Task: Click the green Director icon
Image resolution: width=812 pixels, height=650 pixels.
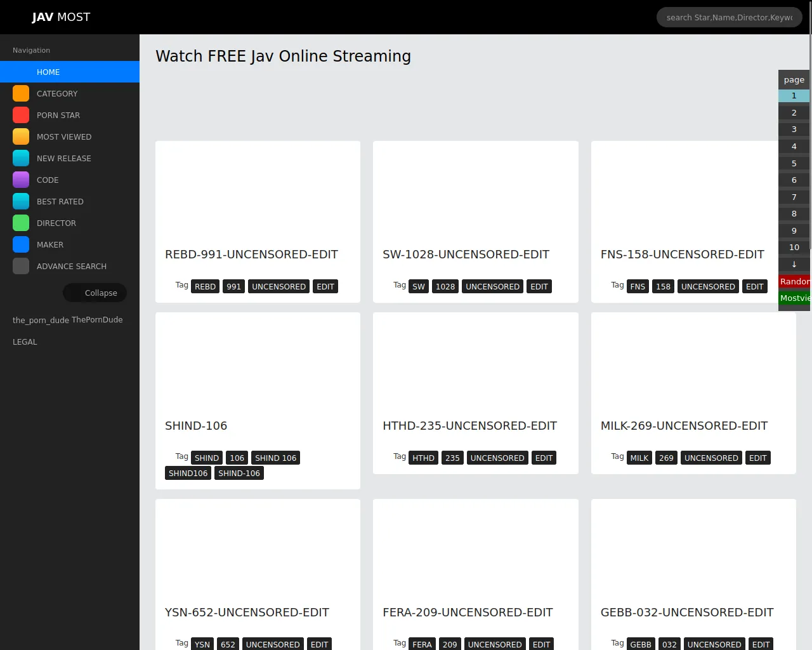Action: tap(21, 223)
